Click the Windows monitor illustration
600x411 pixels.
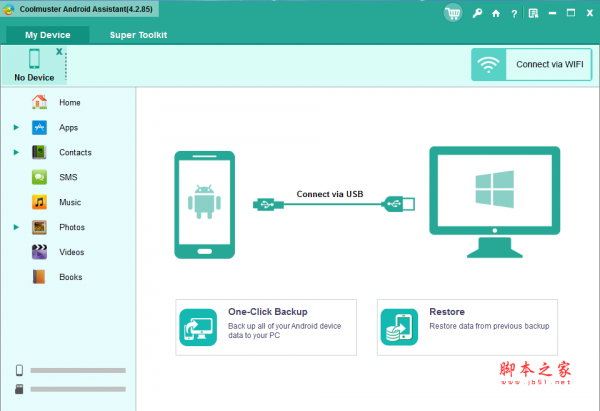click(x=495, y=202)
